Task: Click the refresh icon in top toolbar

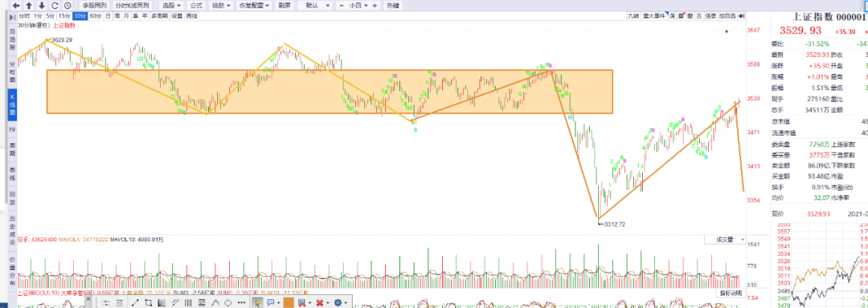Action: (x=55, y=6)
